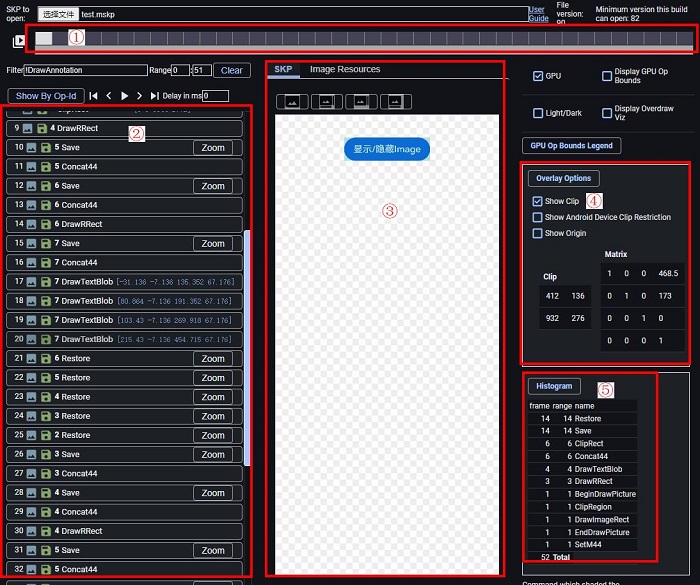Collapse the Overlay Options section
The height and width of the screenshot is (585, 700).
(x=563, y=178)
